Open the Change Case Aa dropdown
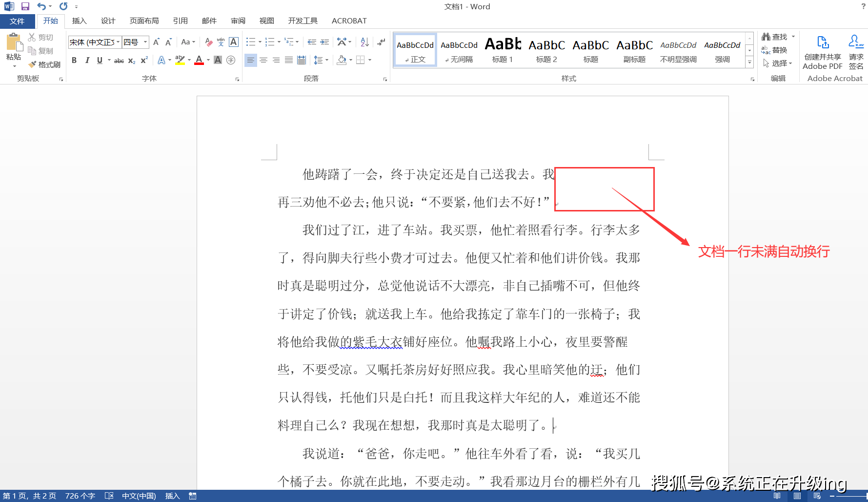This screenshot has width=868, height=502. (188, 42)
